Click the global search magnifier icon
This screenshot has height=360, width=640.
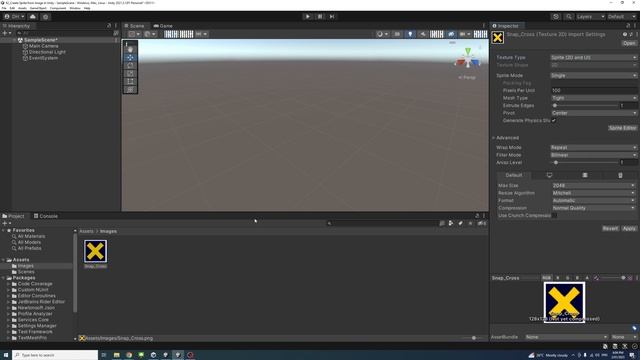point(569,17)
